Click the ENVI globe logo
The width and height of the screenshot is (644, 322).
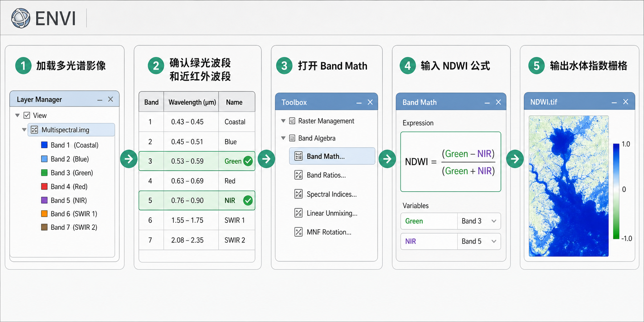pos(21,18)
